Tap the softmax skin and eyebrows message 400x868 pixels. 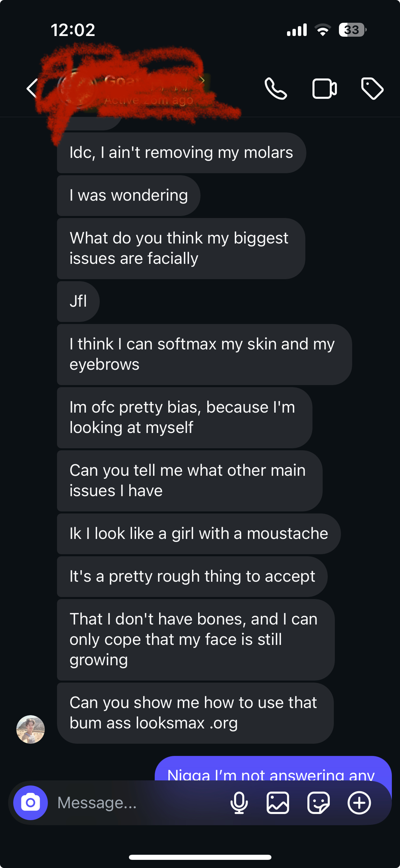[x=204, y=355]
